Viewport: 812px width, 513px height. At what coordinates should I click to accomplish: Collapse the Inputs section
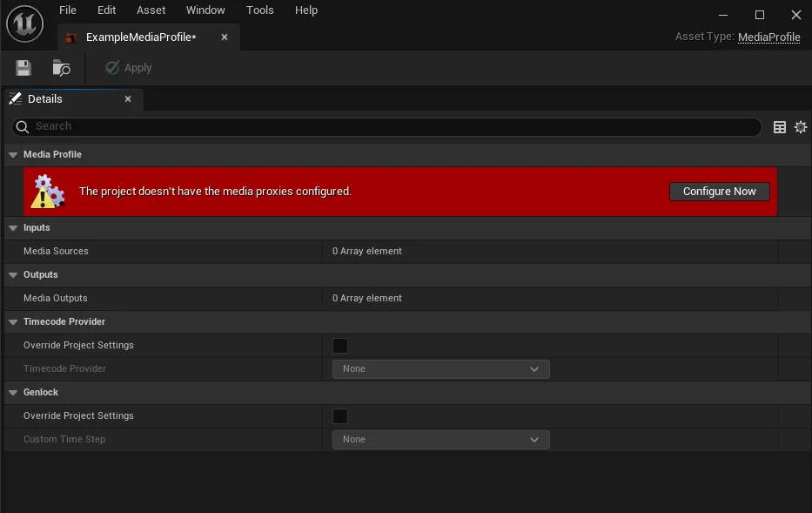click(x=13, y=228)
